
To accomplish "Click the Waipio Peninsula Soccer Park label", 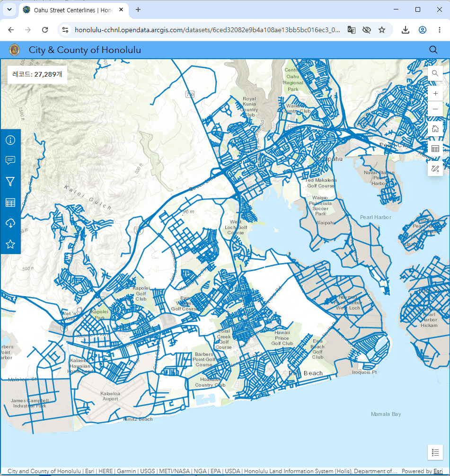I will [320, 205].
